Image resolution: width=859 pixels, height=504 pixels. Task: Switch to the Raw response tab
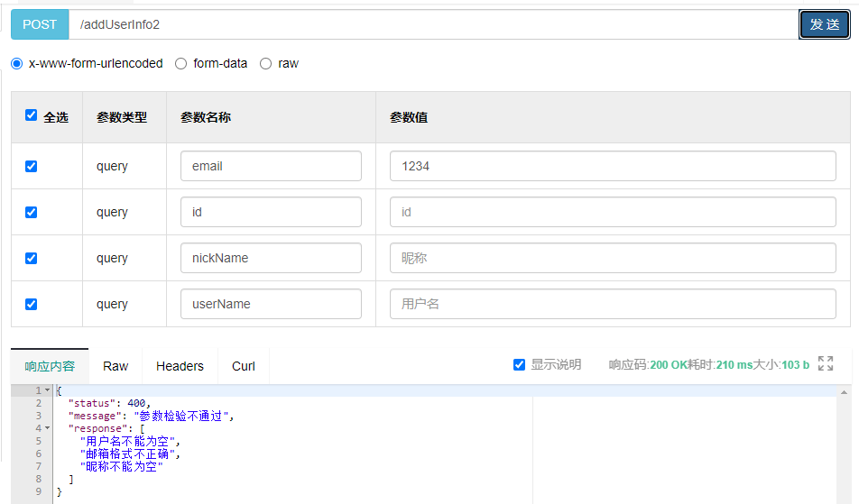click(x=115, y=366)
